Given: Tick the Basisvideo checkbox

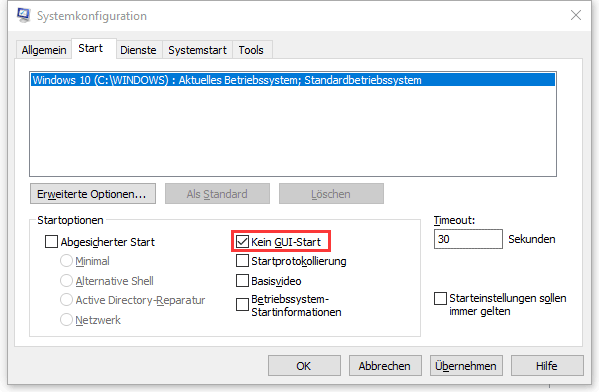Looking at the screenshot, I should pyautogui.click(x=242, y=280).
